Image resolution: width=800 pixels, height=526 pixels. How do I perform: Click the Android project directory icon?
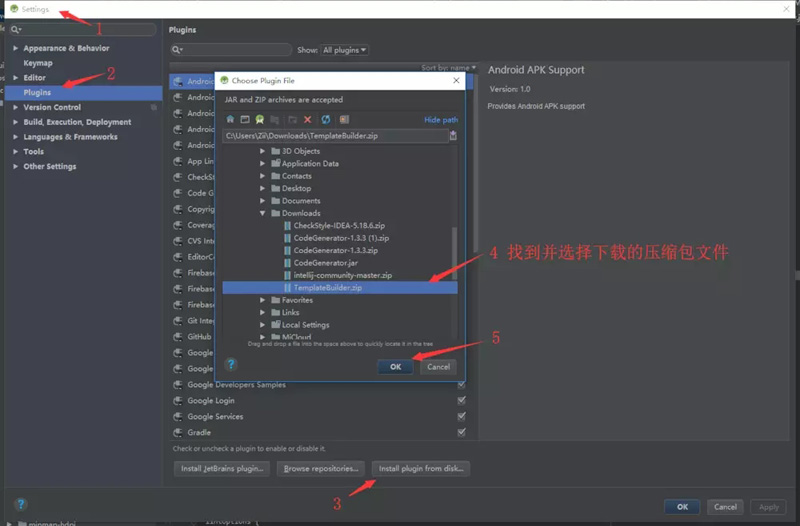click(x=260, y=119)
